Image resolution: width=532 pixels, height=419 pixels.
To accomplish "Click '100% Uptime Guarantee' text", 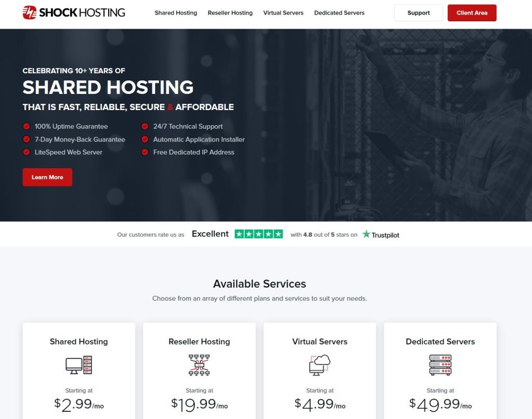I will point(71,127).
